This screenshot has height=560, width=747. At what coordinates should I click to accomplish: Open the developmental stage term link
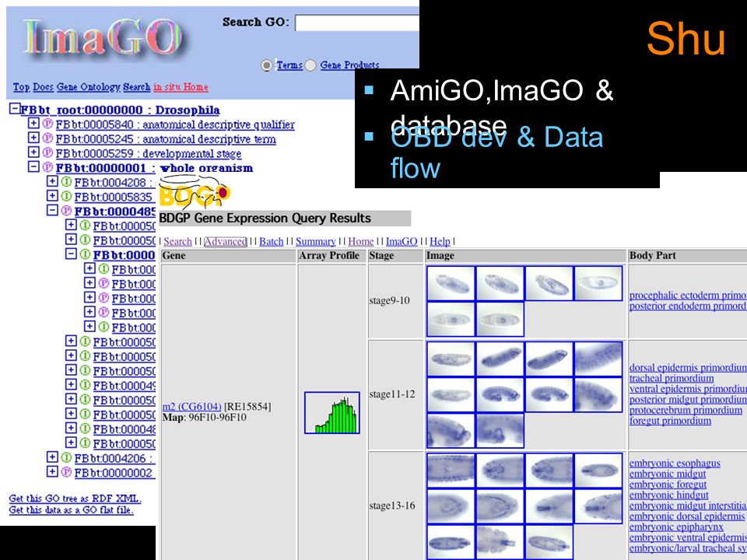coord(148,154)
